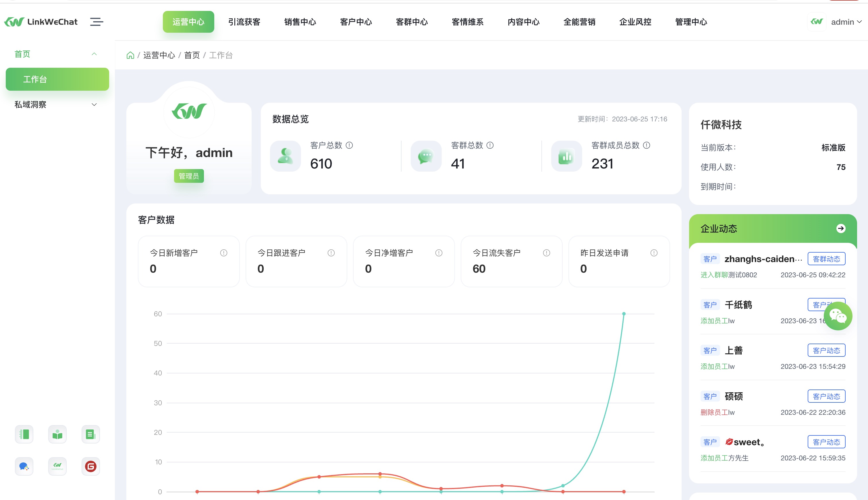The height and width of the screenshot is (500, 868).
Task: Switch to 客群中心 top tab
Action: 412,22
